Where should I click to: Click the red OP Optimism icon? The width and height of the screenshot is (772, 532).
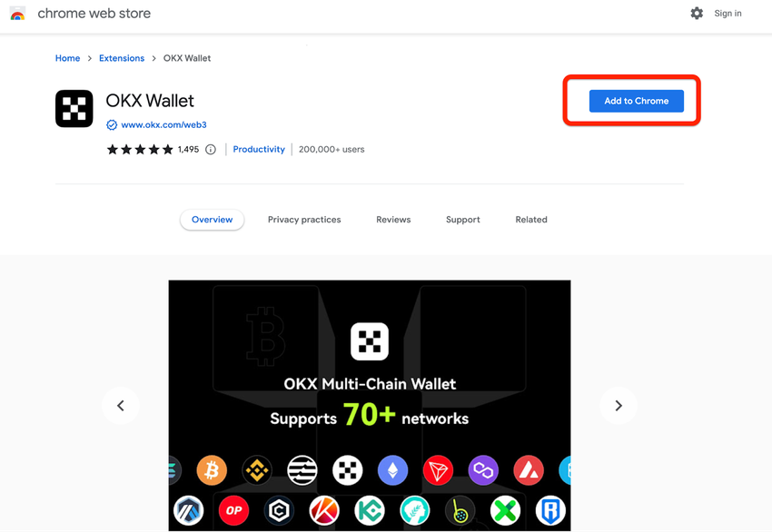[233, 510]
